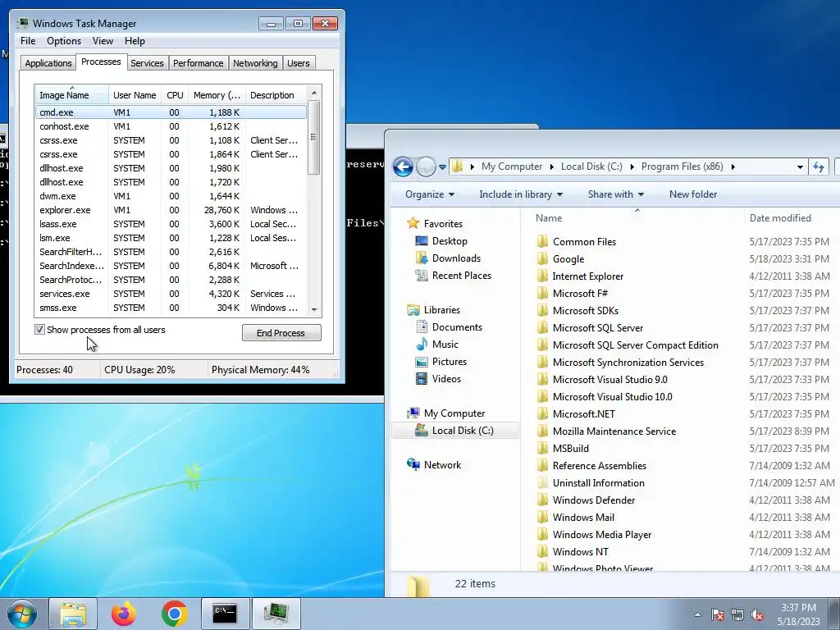Open Include in library dropdown
840x630 pixels.
(521, 194)
